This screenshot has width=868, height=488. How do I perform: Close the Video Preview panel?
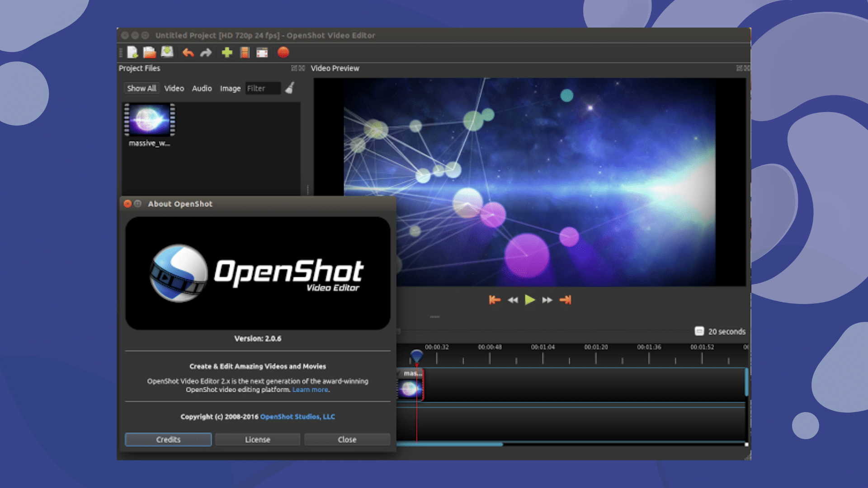click(747, 68)
